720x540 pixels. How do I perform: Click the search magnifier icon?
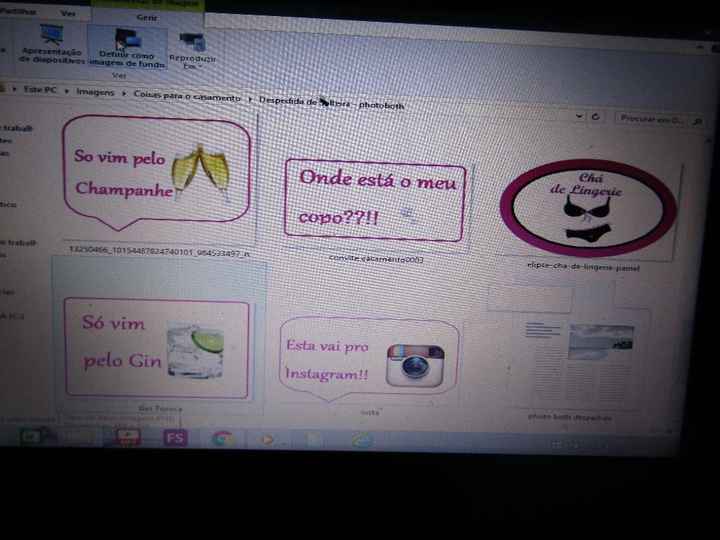698,121
